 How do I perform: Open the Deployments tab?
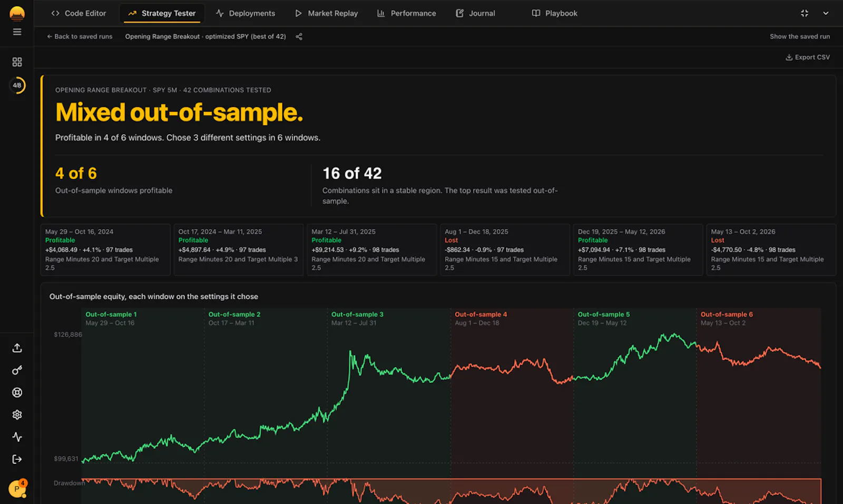[246, 13]
